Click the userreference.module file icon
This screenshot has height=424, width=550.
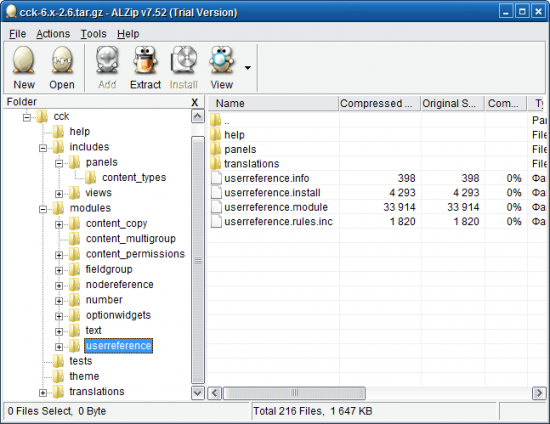(x=216, y=207)
